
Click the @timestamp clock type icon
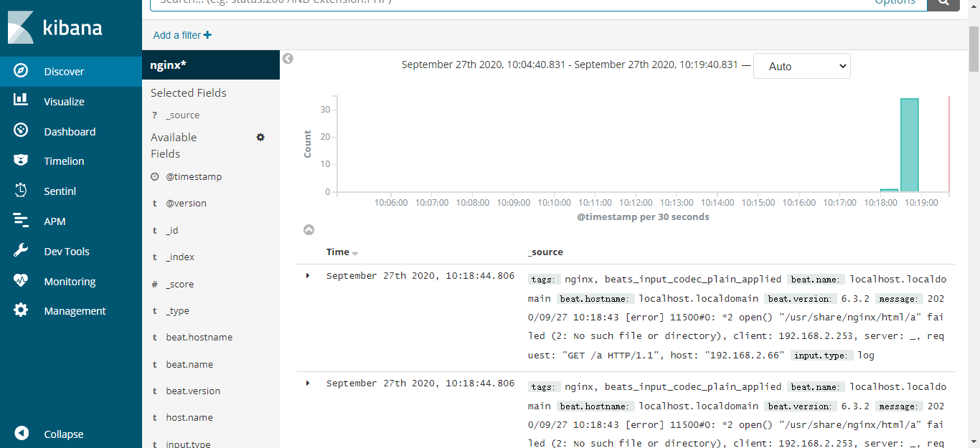(154, 176)
